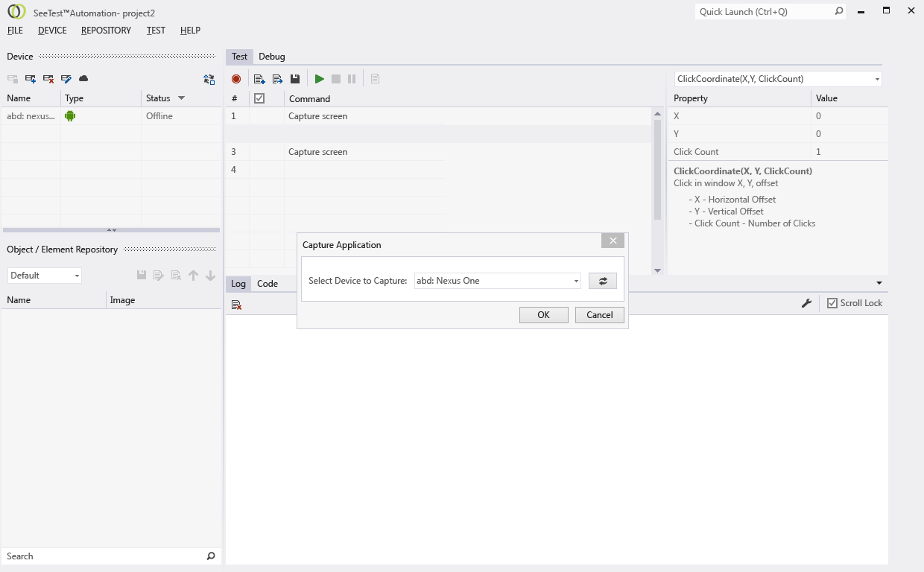Save the test with the floppy disk icon
Screen dimensions: 924x572
click(295, 79)
